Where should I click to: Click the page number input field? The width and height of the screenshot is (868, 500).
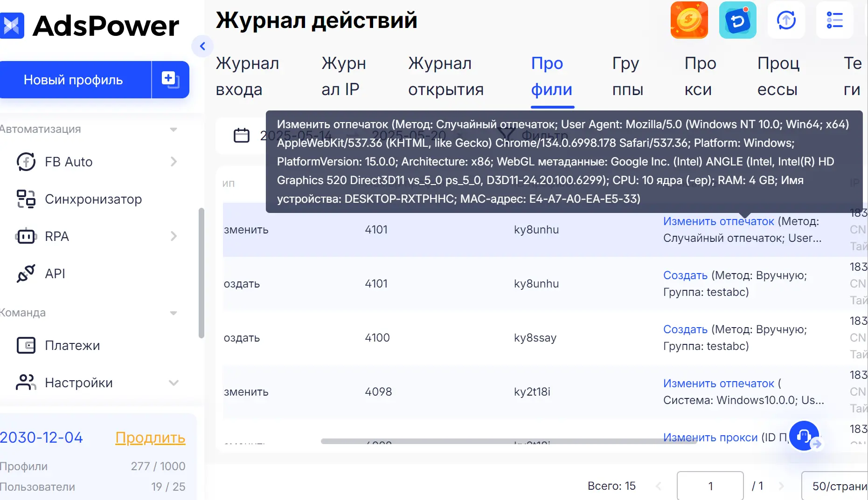coord(710,486)
